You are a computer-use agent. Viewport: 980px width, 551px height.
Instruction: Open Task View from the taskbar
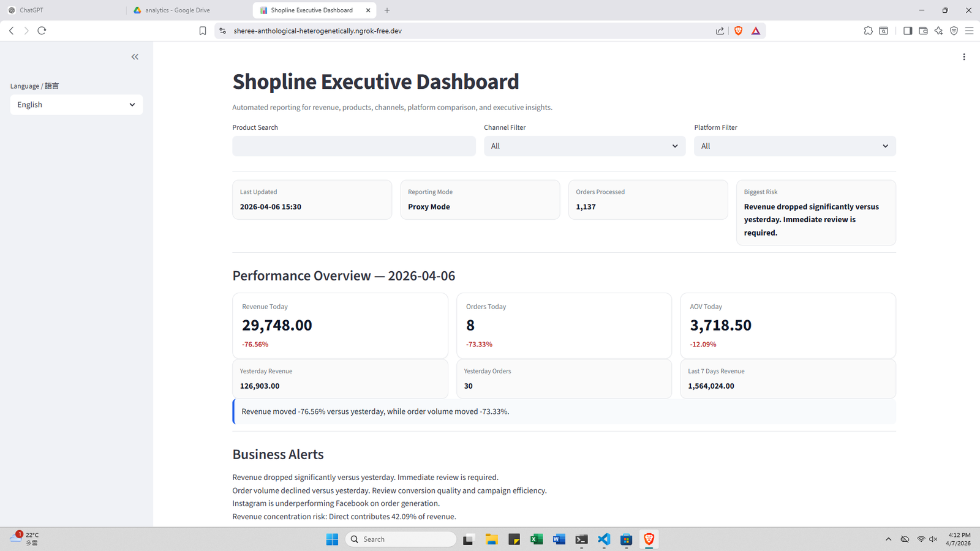tap(469, 539)
